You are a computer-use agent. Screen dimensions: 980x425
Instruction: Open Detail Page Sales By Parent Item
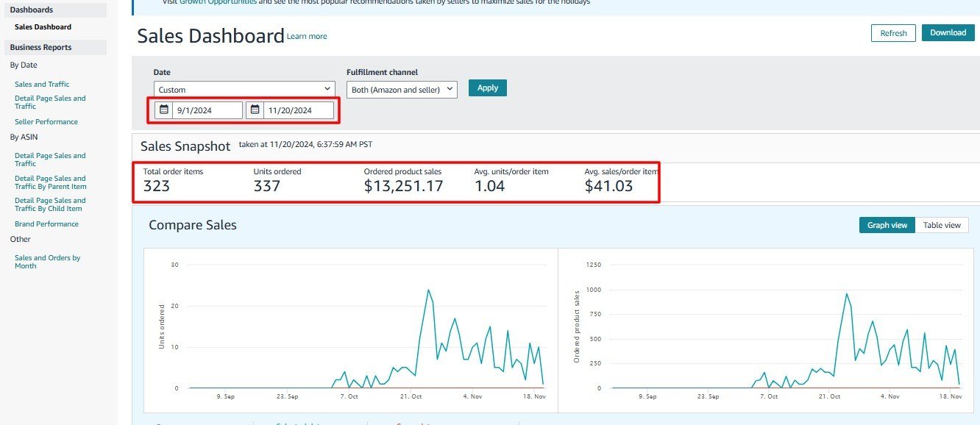coord(51,182)
